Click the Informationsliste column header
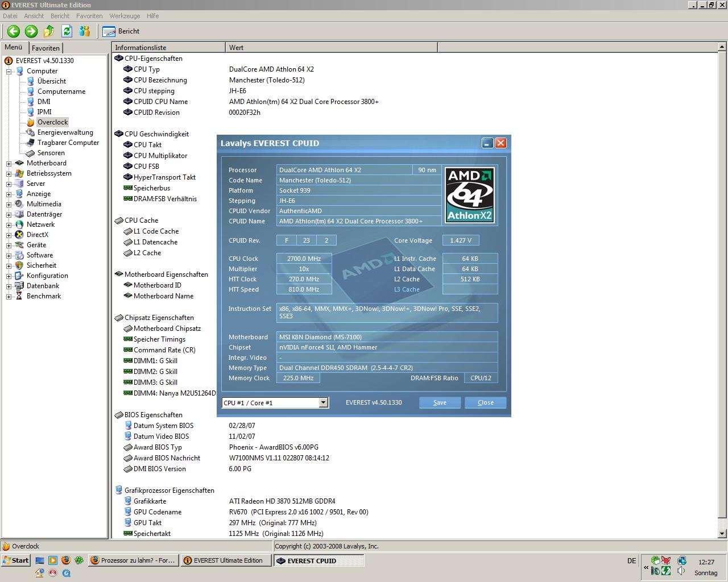The width and height of the screenshot is (728, 582). (168, 48)
